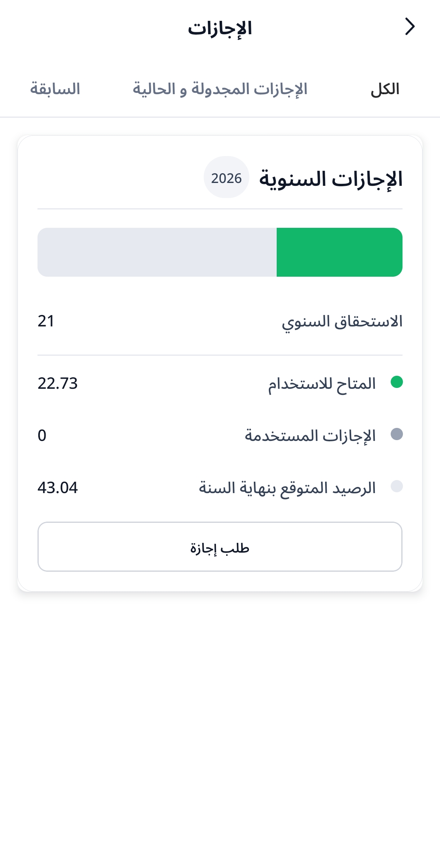This screenshot has height=868, width=440.
Task: Tap the available balance value 22.73
Action: [57, 383]
